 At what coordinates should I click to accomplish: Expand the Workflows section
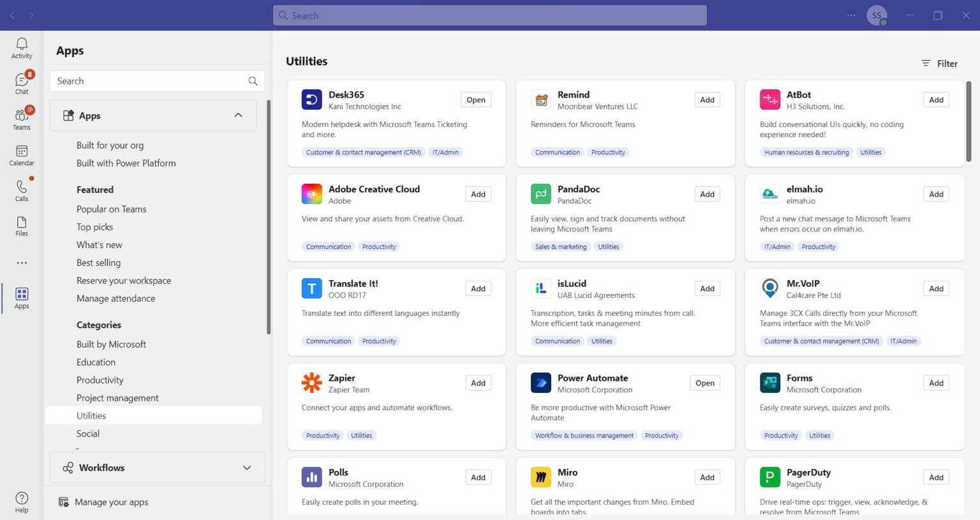[x=246, y=468]
